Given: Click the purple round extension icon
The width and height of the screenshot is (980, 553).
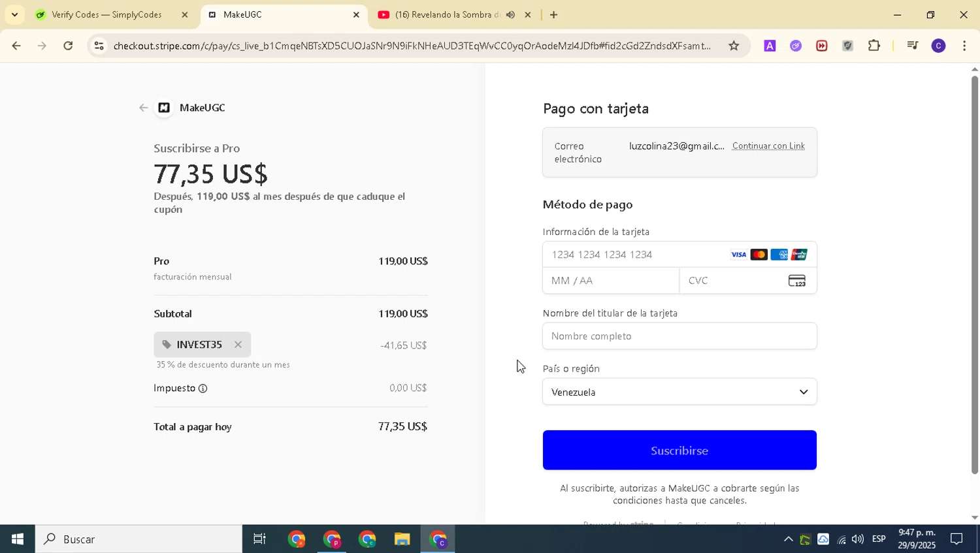Looking at the screenshot, I should click(796, 46).
